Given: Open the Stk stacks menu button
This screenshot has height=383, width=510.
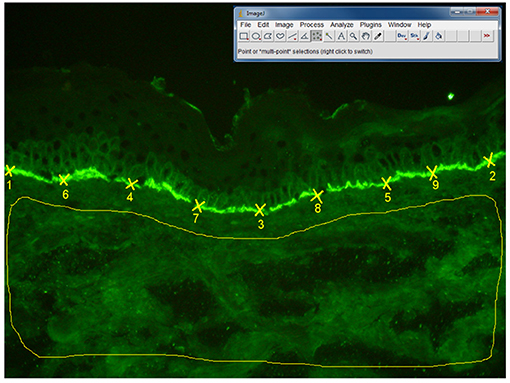Looking at the screenshot, I should click(414, 36).
